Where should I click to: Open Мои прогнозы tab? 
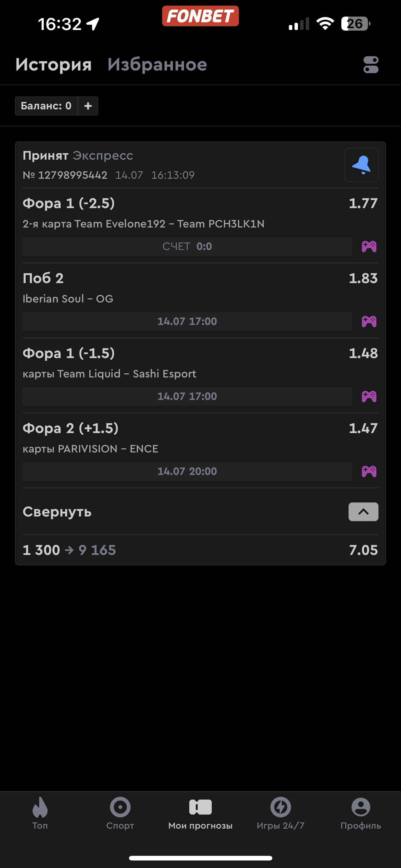(x=200, y=813)
